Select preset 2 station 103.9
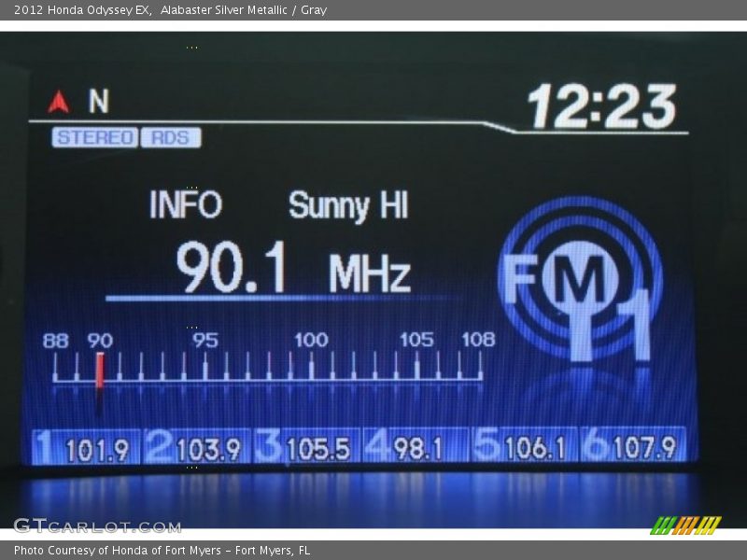 tap(196, 447)
